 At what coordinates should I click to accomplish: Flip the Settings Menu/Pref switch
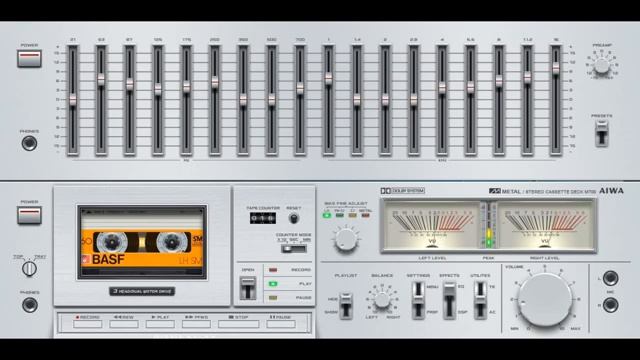click(x=418, y=300)
